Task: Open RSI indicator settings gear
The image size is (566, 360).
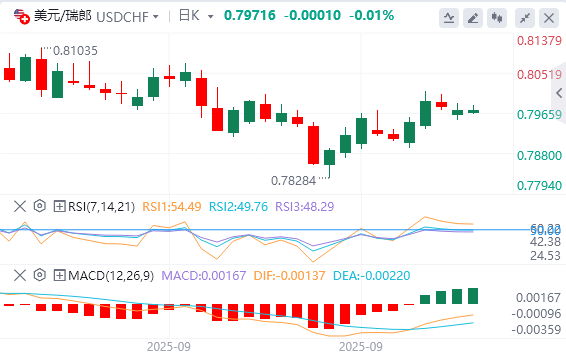Action: pyautogui.click(x=40, y=206)
